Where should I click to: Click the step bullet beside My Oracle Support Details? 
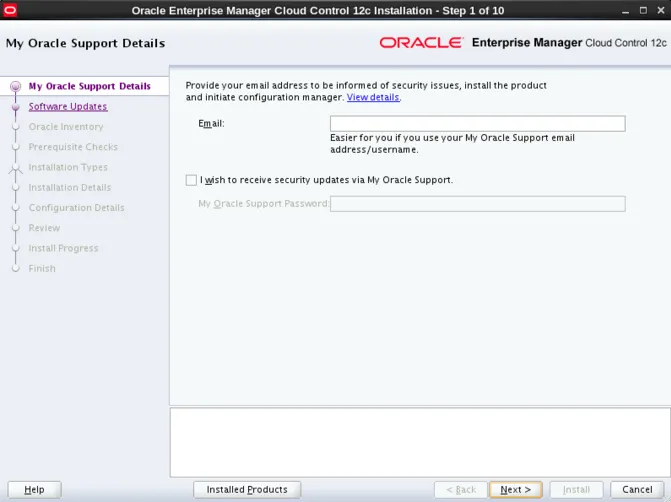tap(15, 86)
